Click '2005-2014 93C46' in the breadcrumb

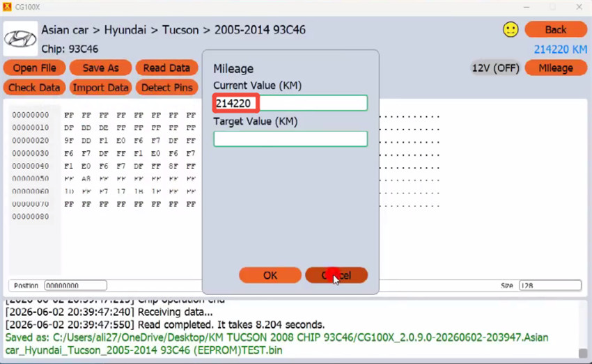pos(260,30)
